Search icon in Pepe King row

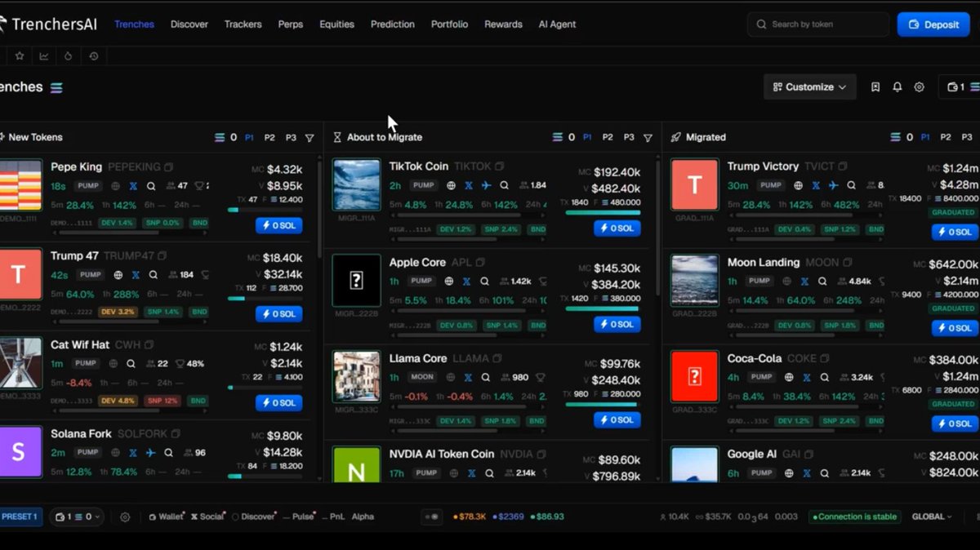[151, 186]
